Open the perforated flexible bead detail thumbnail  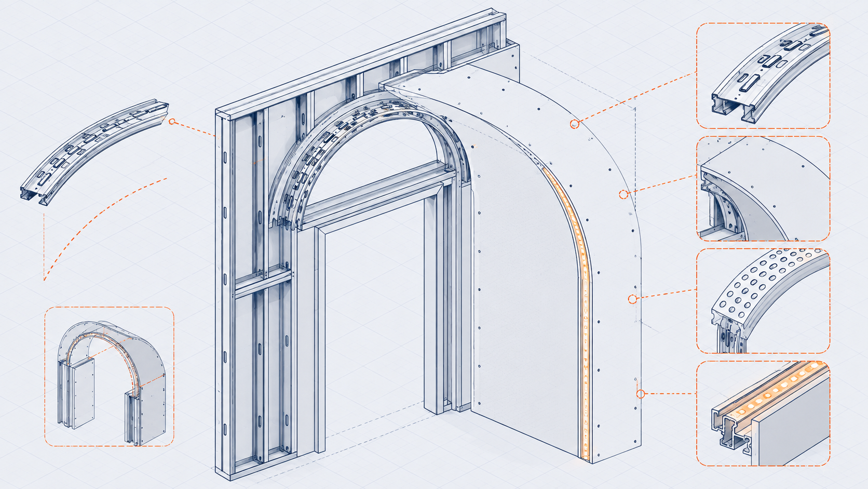pos(763,301)
